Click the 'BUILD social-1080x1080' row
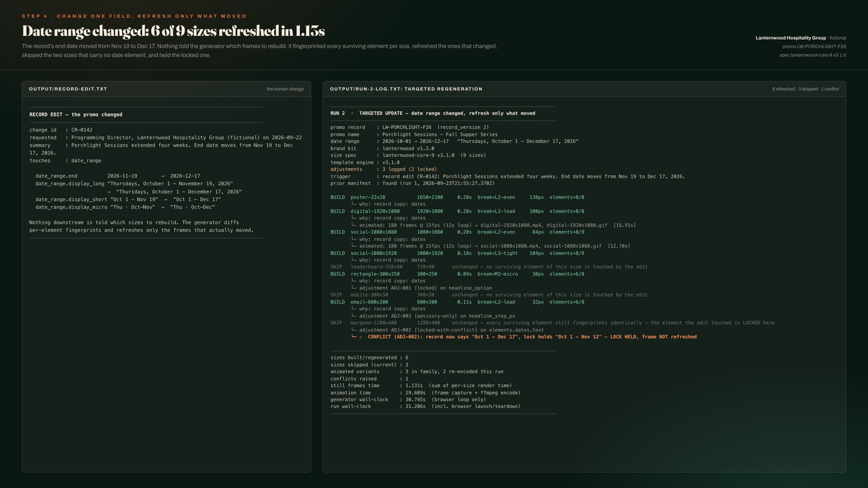868x488 pixels. point(457,232)
